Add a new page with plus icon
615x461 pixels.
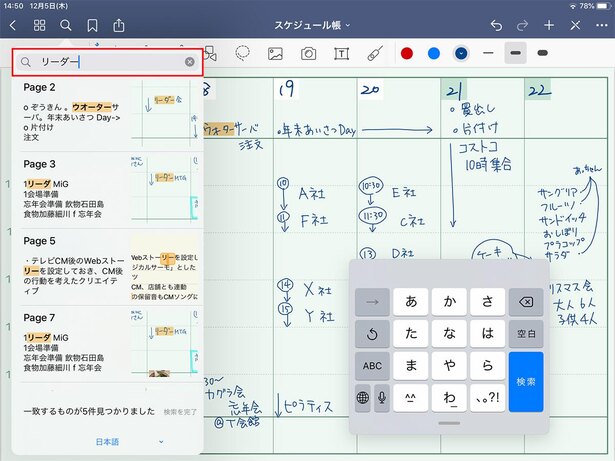549,26
